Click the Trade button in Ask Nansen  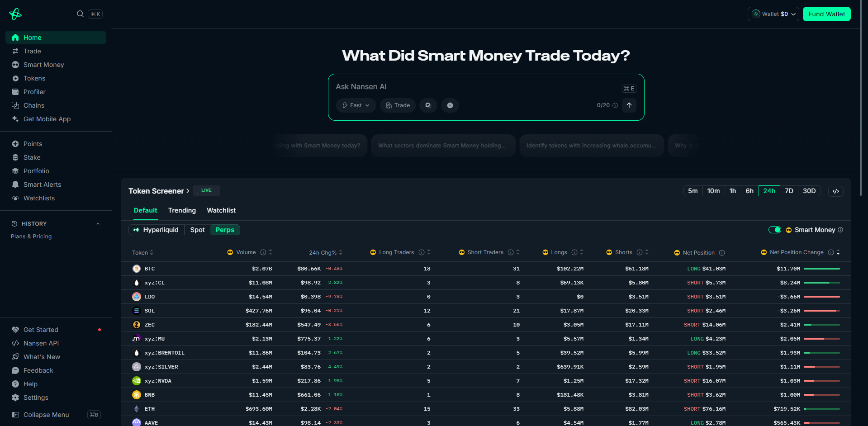(398, 105)
